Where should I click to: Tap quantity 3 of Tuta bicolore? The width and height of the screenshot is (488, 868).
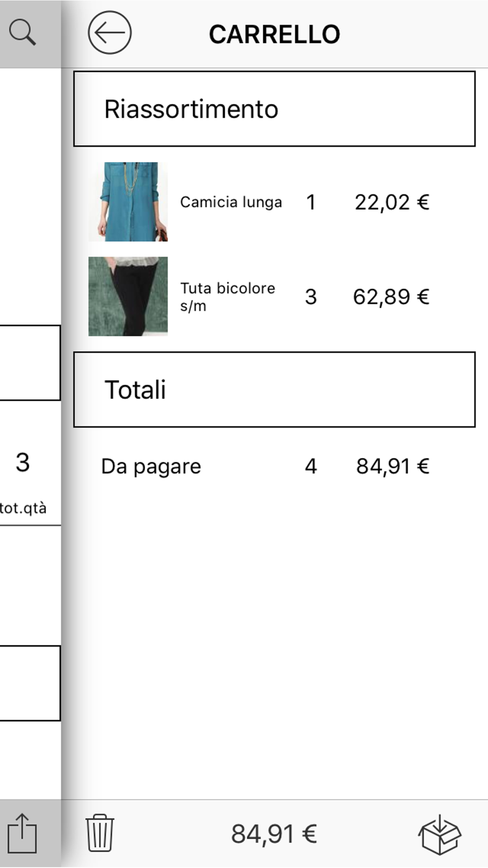click(x=311, y=297)
